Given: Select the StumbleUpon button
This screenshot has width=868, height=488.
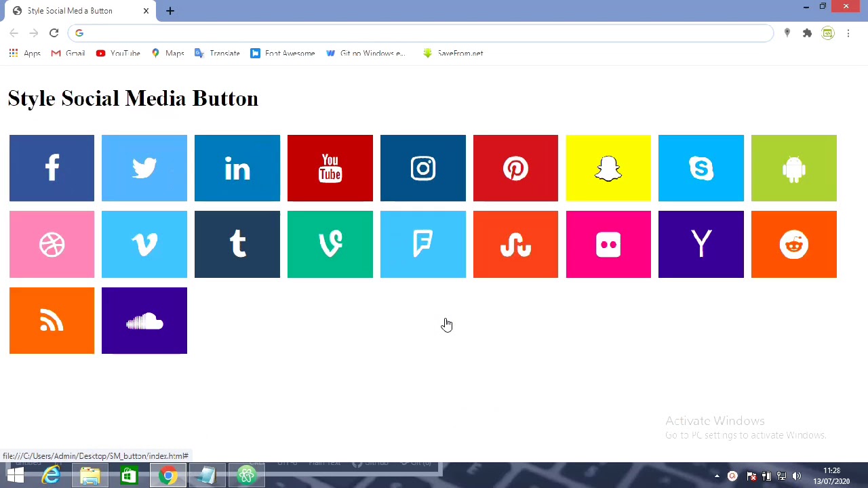Looking at the screenshot, I should [515, 244].
